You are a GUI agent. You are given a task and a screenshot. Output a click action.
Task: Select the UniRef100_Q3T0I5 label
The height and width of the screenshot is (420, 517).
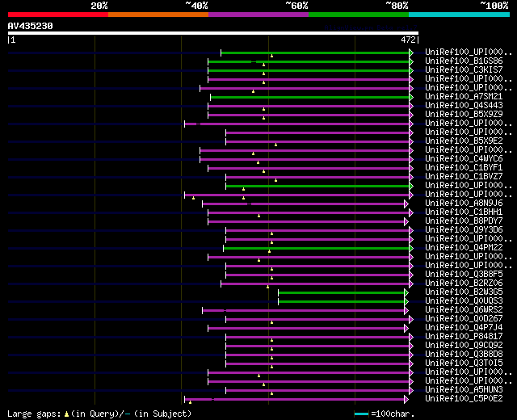[x=464, y=363]
